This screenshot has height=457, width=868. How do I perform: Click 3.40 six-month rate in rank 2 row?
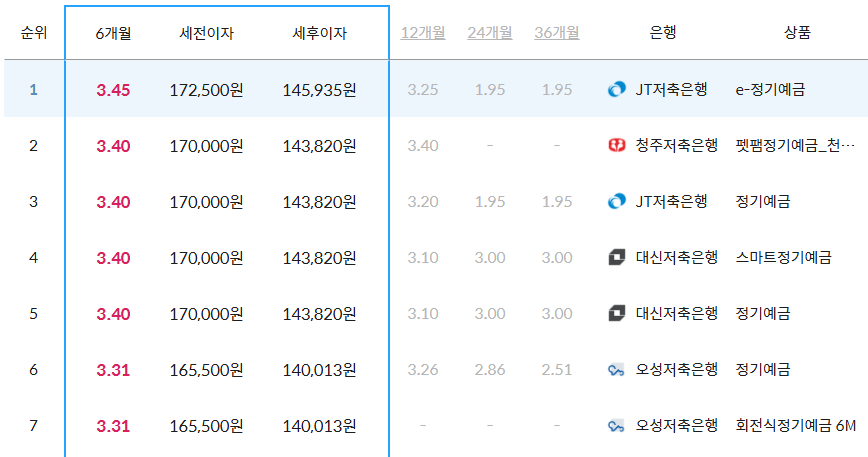pos(113,146)
